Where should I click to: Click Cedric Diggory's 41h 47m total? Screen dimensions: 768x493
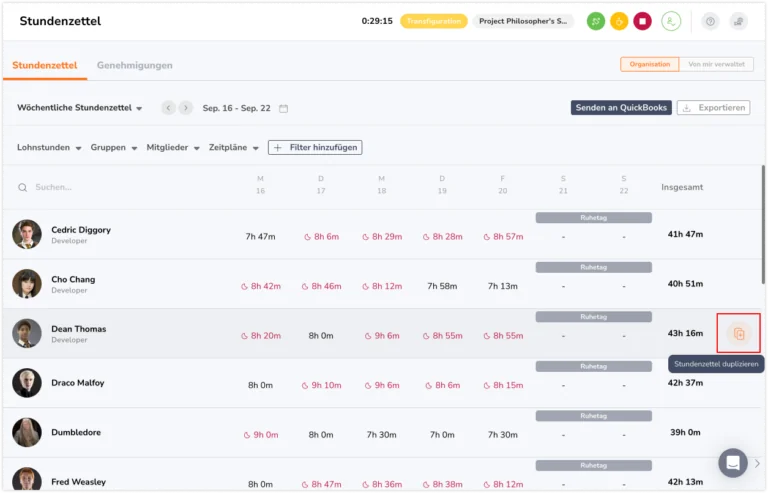[685, 234]
